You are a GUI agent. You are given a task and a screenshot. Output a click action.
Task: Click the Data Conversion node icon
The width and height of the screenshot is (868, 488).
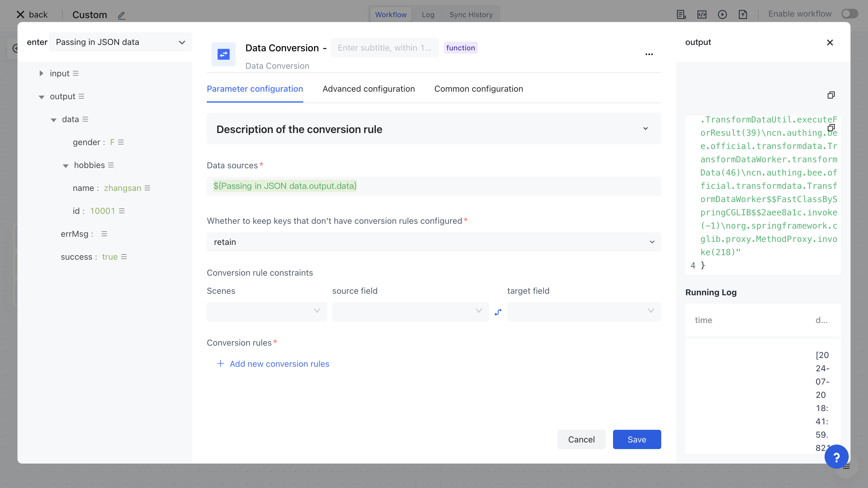[x=223, y=54]
